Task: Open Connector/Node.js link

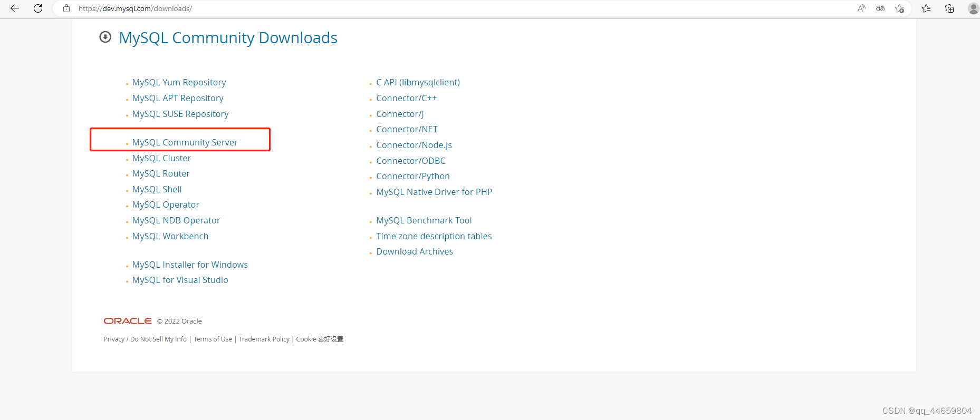Action: pyautogui.click(x=414, y=145)
